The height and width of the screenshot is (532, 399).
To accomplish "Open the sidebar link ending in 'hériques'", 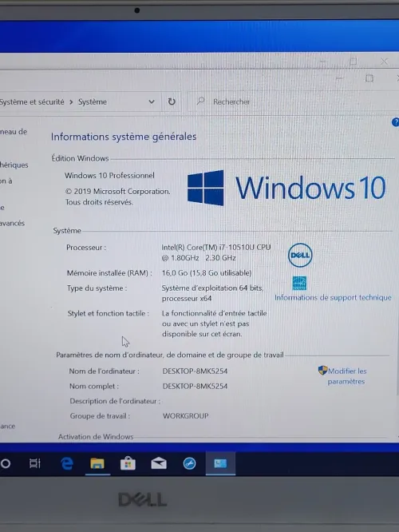I will pos(14,165).
